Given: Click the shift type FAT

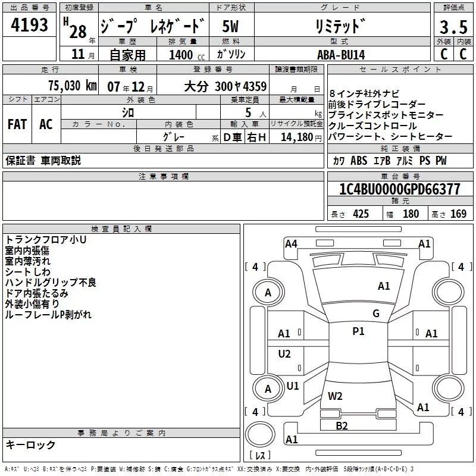Looking at the screenshot, I should [x=17, y=124].
